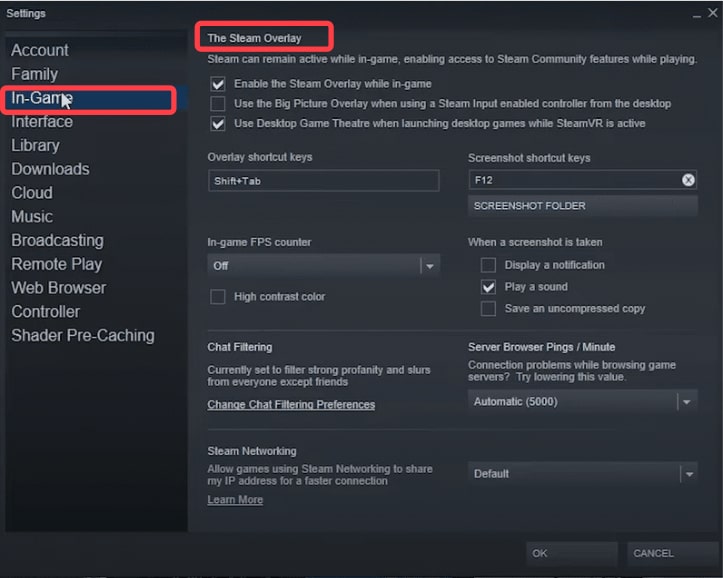Follow the Learn More link

[235, 500]
